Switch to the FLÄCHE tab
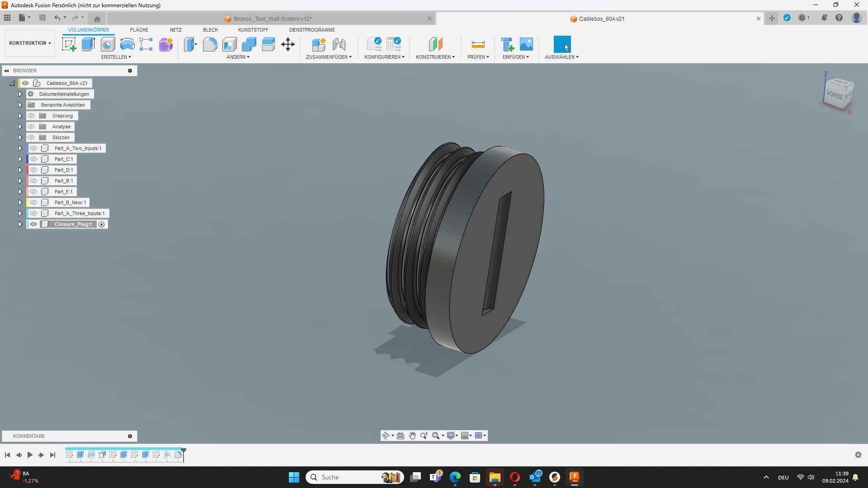This screenshot has height=488, width=868. 139,30
